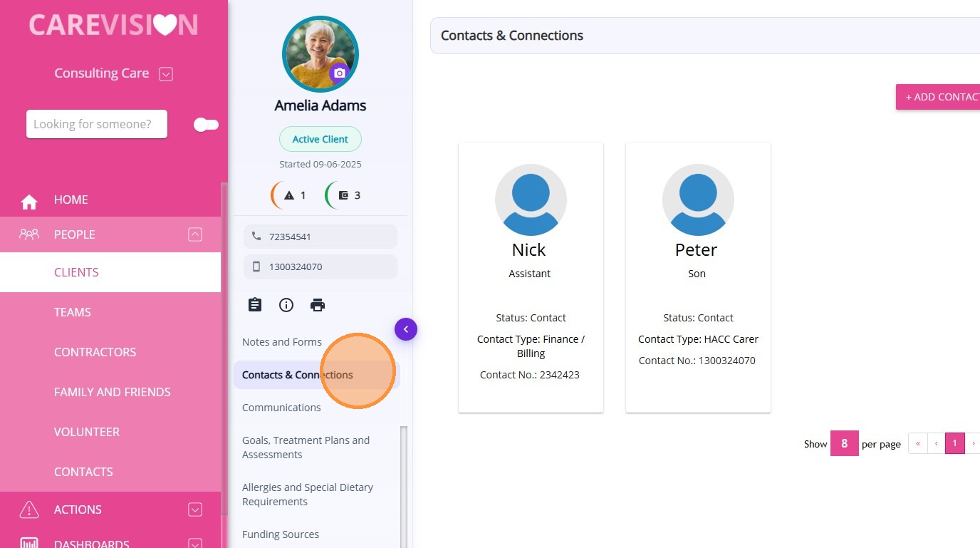Open the Consulting Care dropdown

(166, 73)
